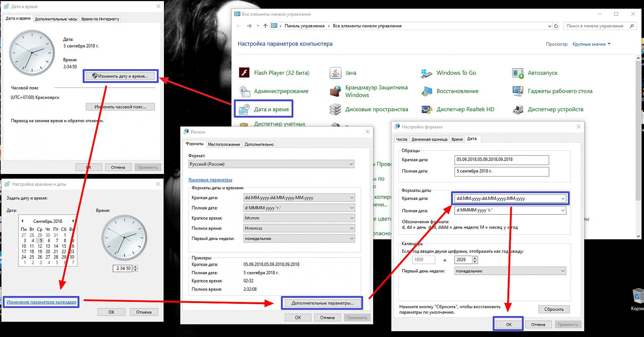Click the year field showing 2029
644x337 pixels.
(x=463, y=259)
